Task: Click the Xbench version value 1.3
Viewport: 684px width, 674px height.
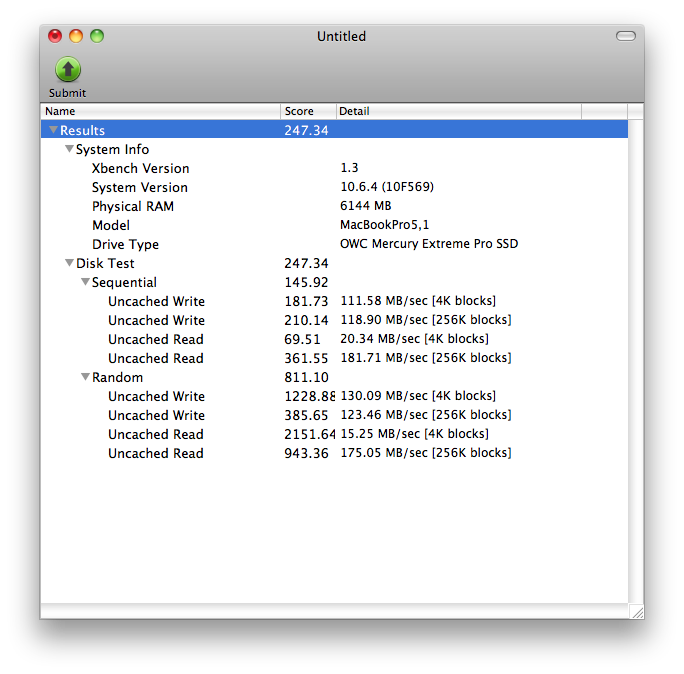Action: (x=349, y=168)
